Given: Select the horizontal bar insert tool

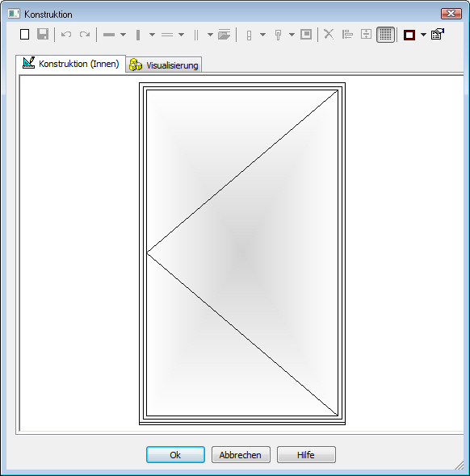Looking at the screenshot, I should tap(109, 35).
